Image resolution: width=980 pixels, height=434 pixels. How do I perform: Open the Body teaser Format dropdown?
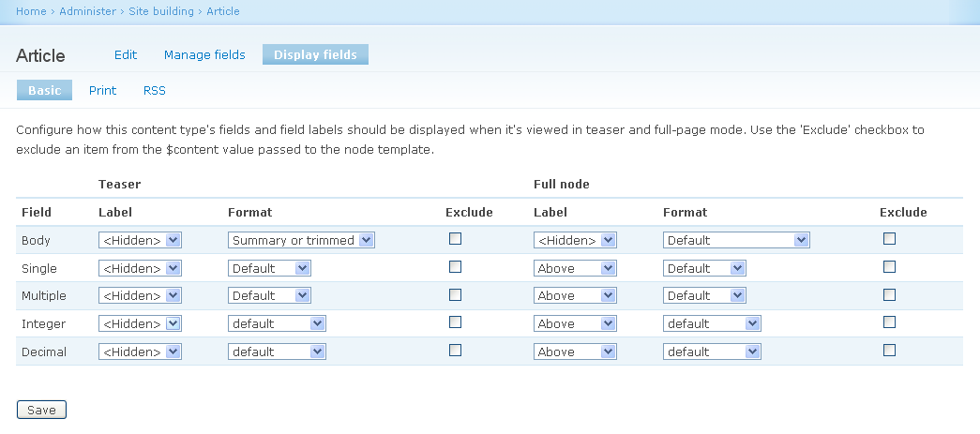coord(301,240)
